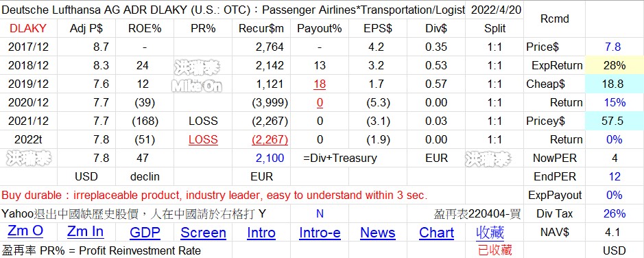Open the Intro-e link

pyautogui.click(x=320, y=233)
